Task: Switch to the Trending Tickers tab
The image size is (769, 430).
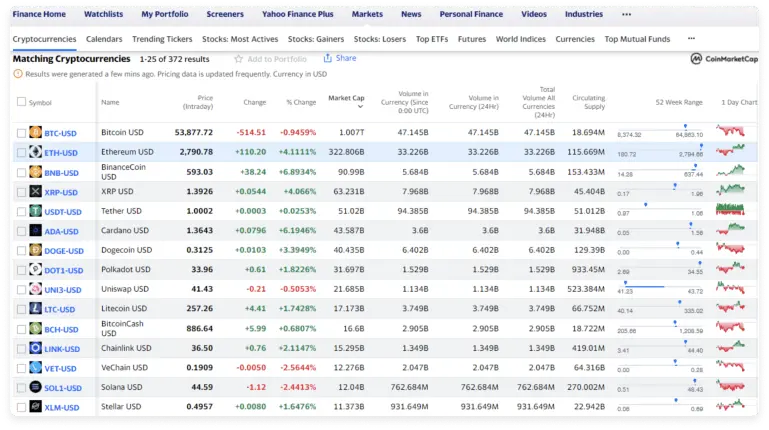Action: tap(162, 39)
